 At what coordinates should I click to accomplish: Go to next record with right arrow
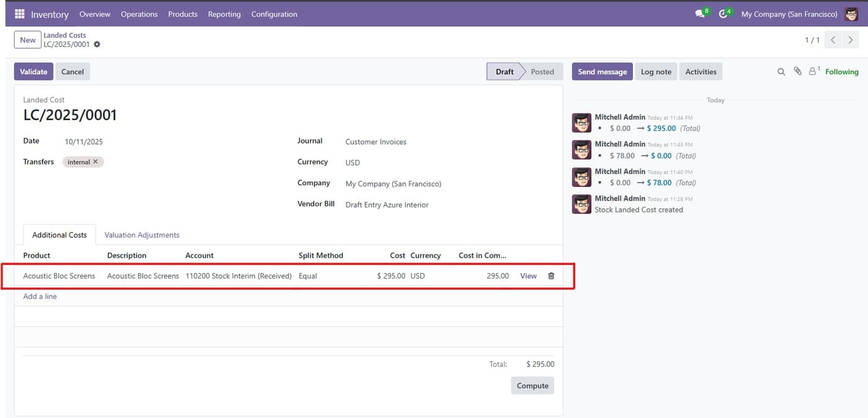pos(851,40)
